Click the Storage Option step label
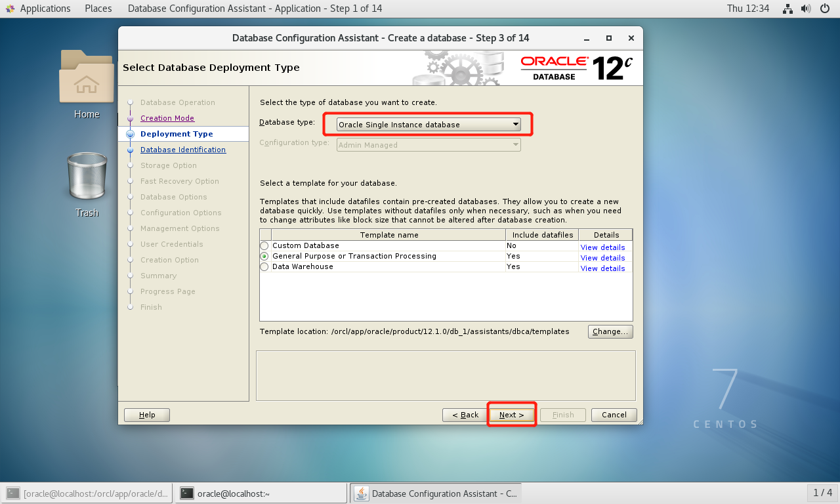 point(169,165)
